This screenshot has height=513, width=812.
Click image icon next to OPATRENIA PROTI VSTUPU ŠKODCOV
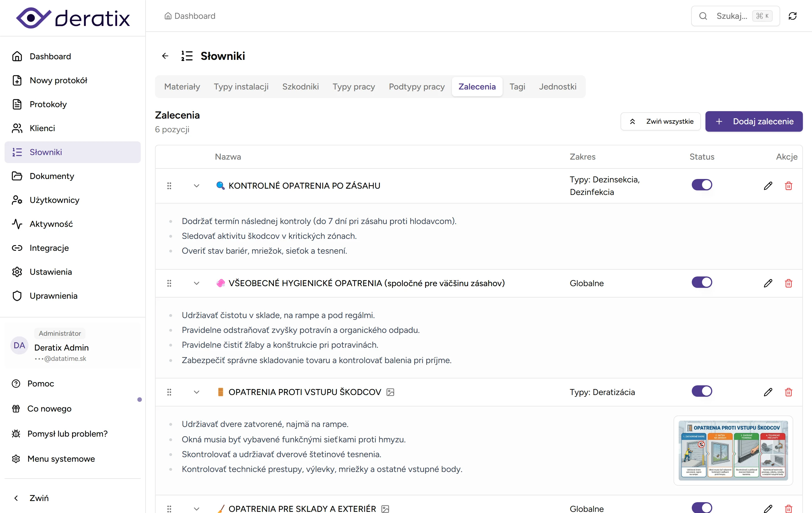[390, 392]
